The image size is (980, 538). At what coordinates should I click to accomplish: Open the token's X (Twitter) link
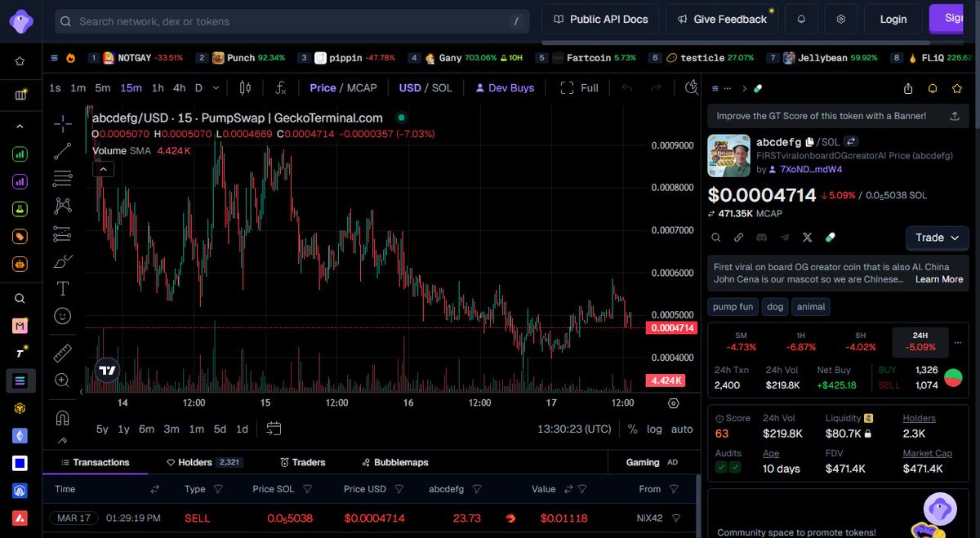(x=808, y=238)
